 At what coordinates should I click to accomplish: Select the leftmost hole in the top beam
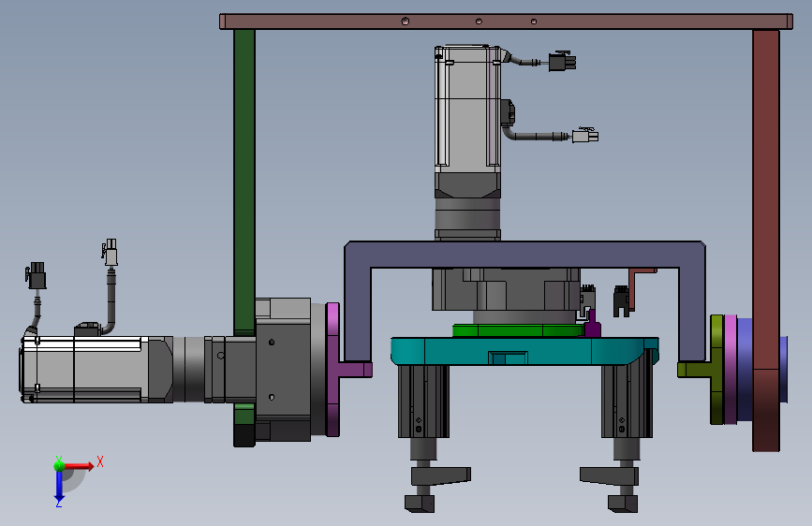pyautogui.click(x=405, y=22)
